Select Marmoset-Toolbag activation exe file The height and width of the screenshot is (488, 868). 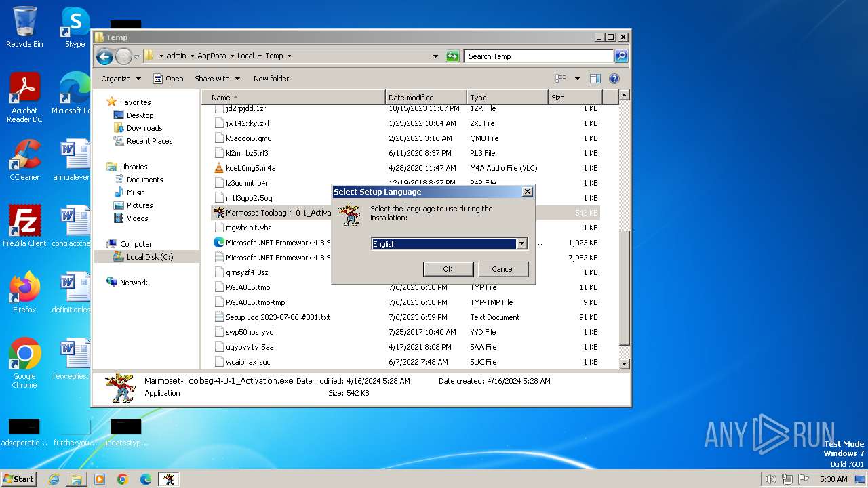(x=278, y=213)
